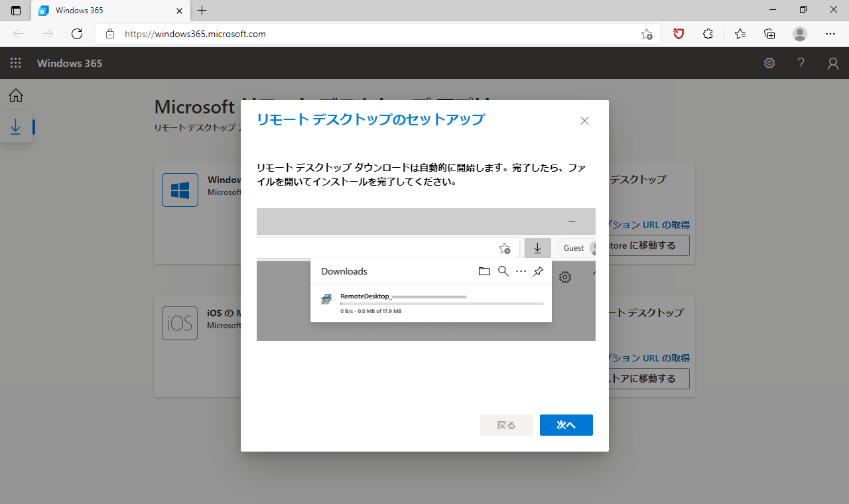View site information lock icon

(x=110, y=34)
